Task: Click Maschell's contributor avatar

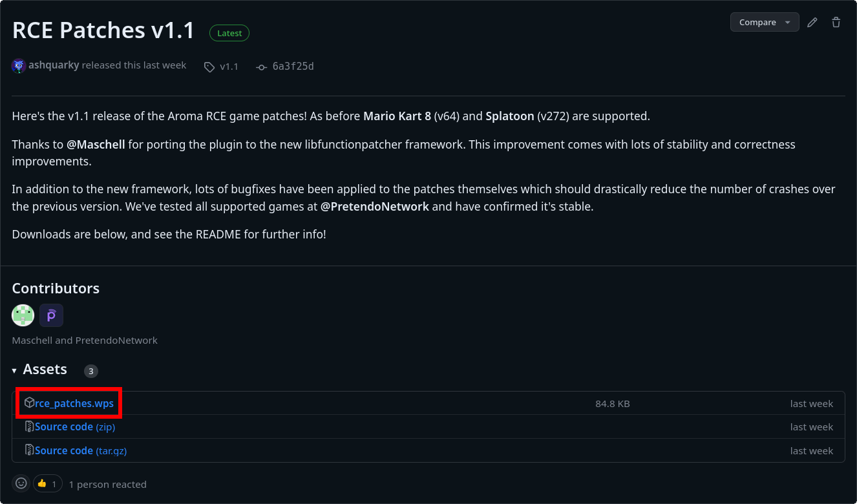Action: point(23,315)
